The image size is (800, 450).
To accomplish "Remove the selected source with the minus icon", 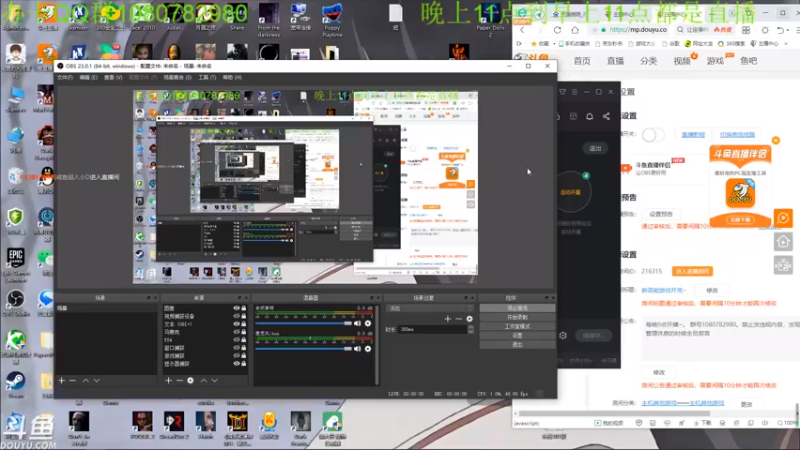I will click(179, 381).
